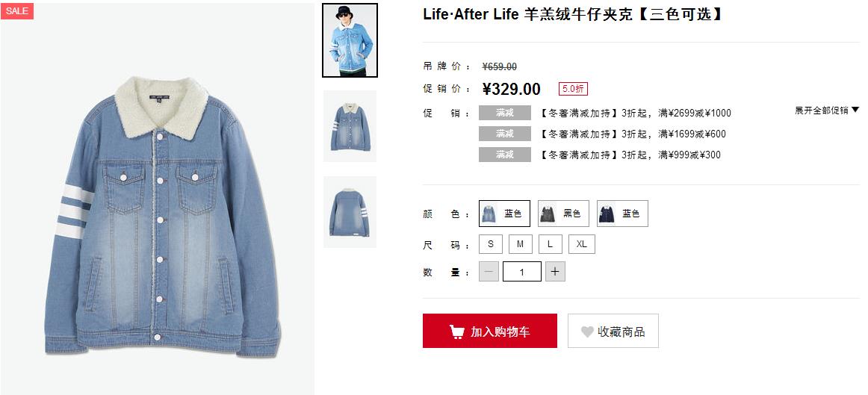
Task: Click the large main jacket product image
Action: pos(157,199)
